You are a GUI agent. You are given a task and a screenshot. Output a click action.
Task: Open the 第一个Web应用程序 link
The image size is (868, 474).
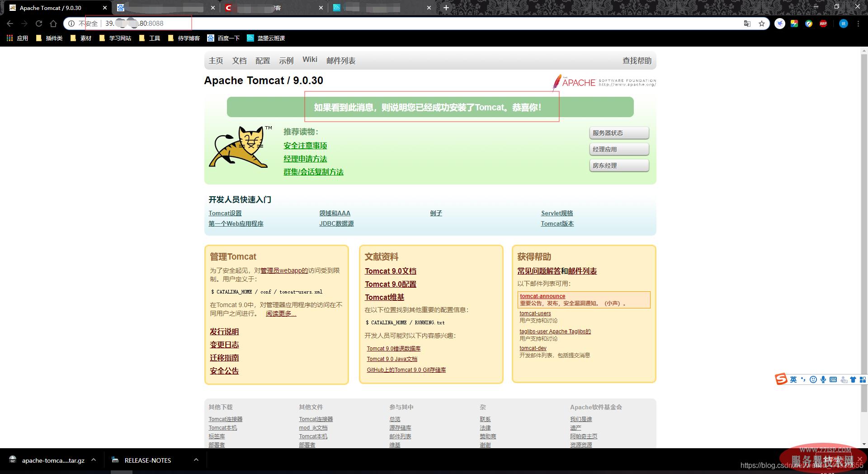click(x=236, y=223)
